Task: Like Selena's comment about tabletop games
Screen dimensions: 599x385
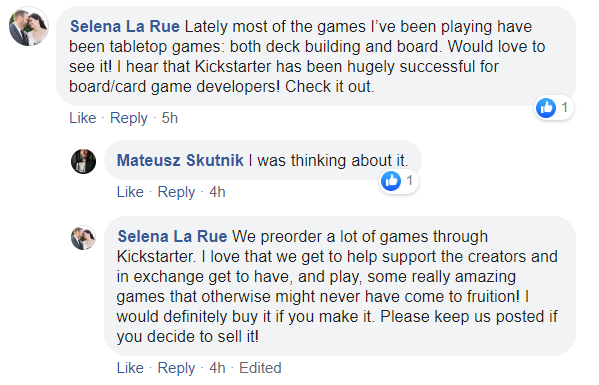Action: tap(83, 118)
